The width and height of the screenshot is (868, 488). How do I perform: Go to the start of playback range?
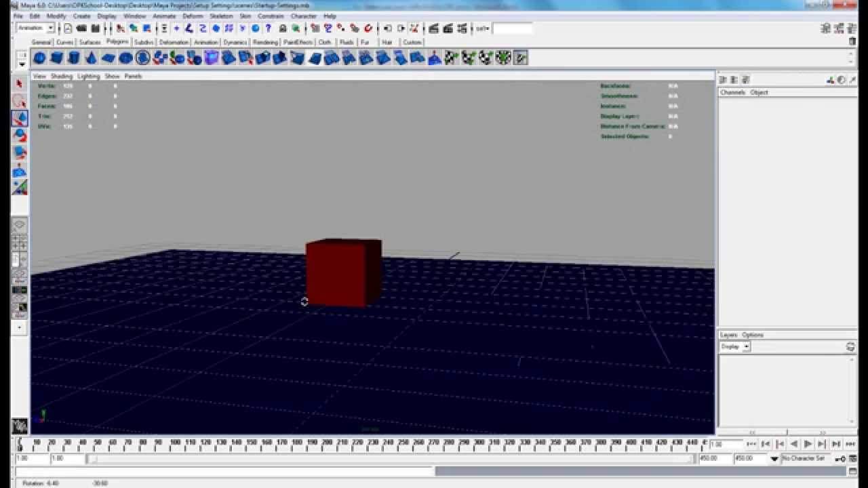click(751, 444)
